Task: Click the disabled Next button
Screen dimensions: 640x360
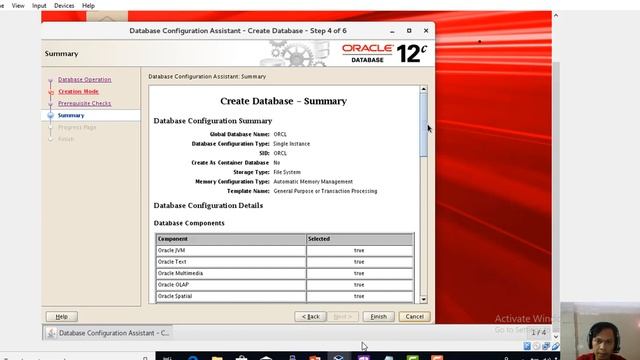Action: [343, 317]
